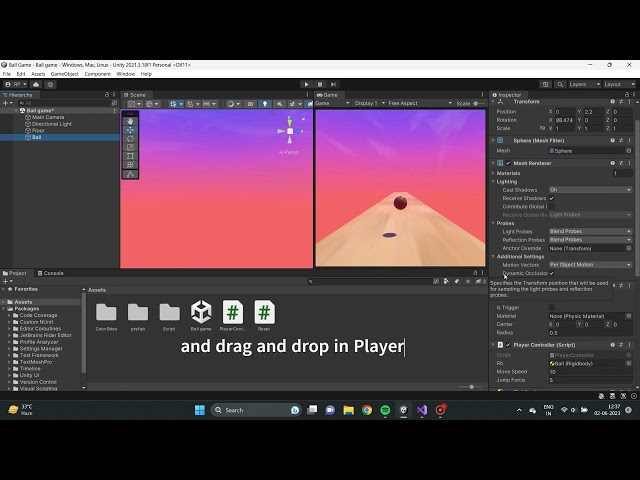Toggle Scene lighting bulb icon
Screen dimensions: 640x480
coord(265,104)
